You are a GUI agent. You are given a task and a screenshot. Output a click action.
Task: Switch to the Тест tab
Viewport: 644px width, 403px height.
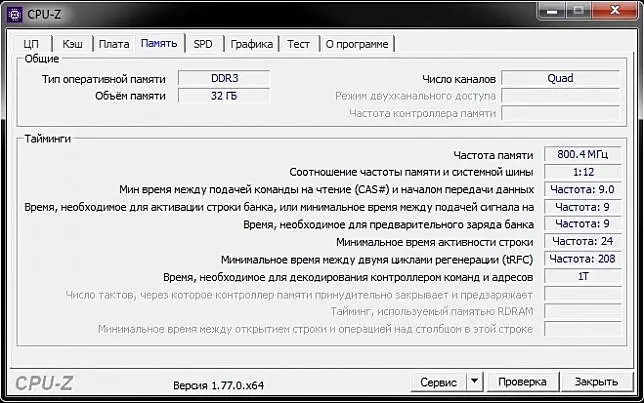click(x=299, y=44)
